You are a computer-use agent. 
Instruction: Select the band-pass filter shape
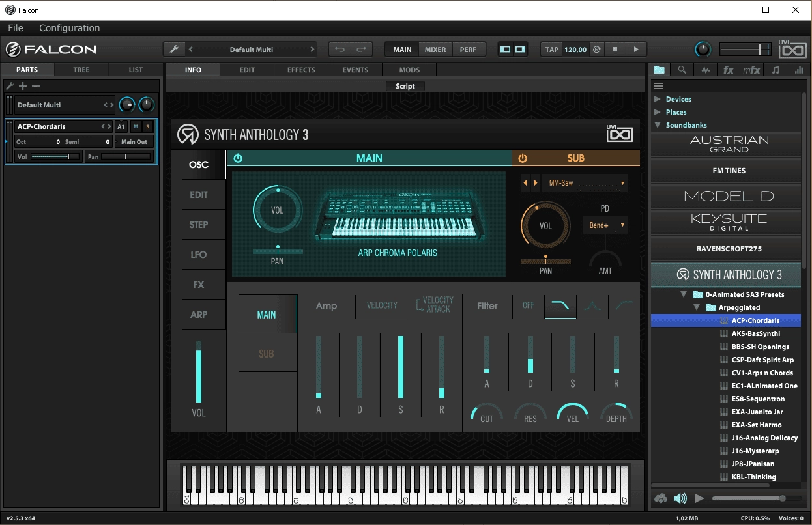coord(592,305)
